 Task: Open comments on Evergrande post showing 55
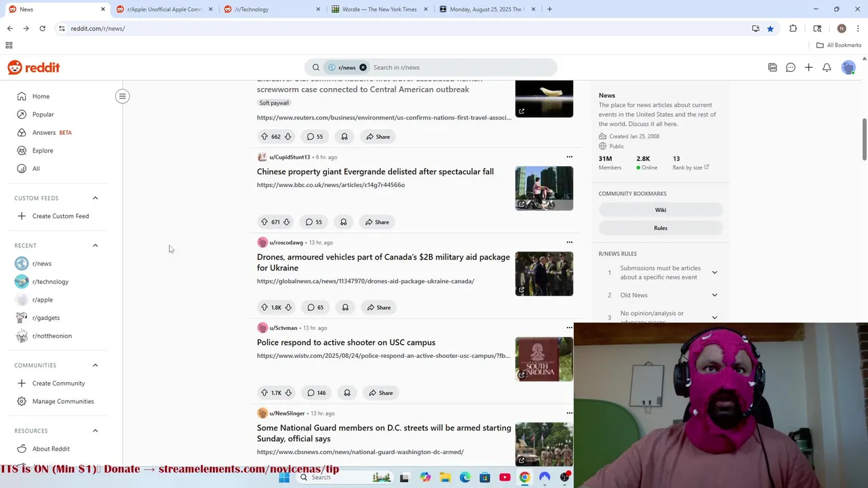pyautogui.click(x=313, y=222)
